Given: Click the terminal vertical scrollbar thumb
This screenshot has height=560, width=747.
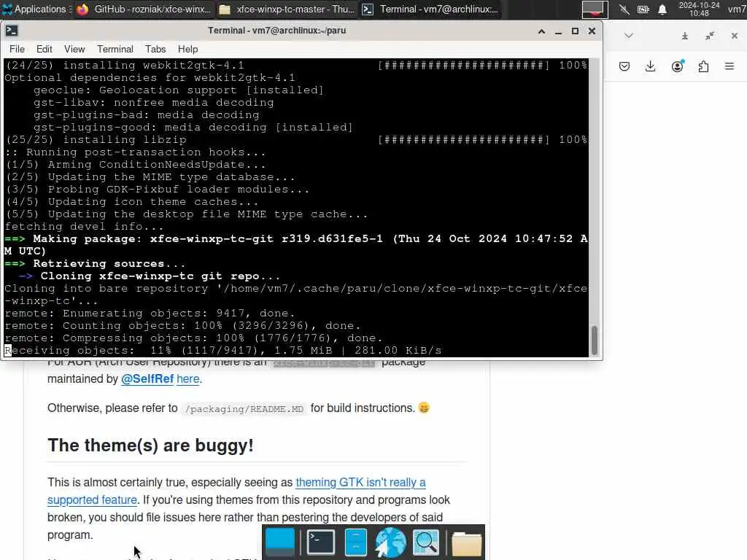Looking at the screenshot, I should [594, 341].
